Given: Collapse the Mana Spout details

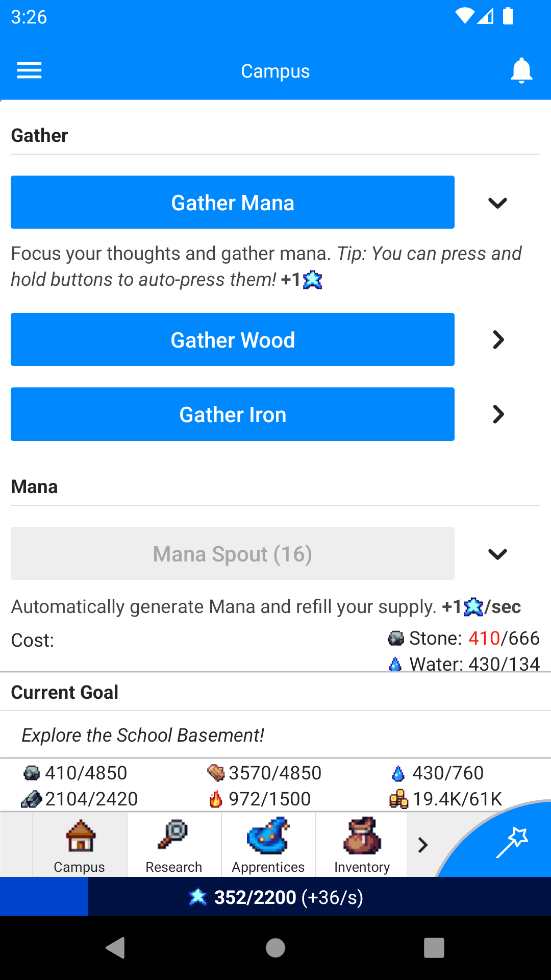Looking at the screenshot, I should pyautogui.click(x=497, y=554).
